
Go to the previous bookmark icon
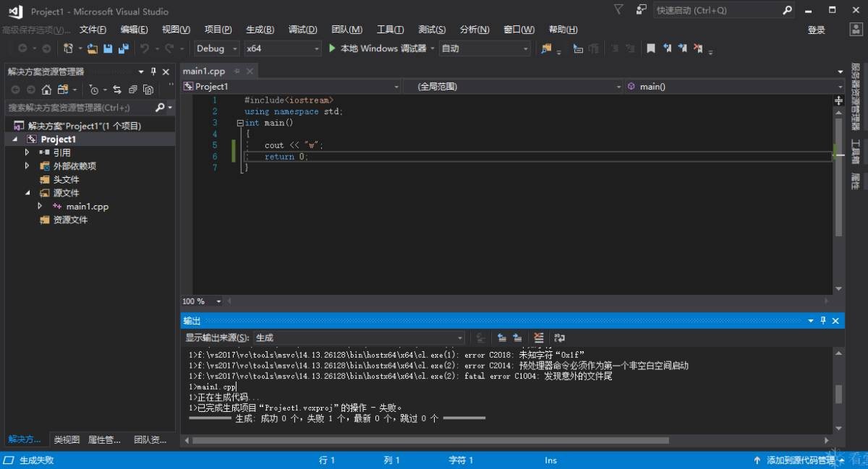pos(667,48)
